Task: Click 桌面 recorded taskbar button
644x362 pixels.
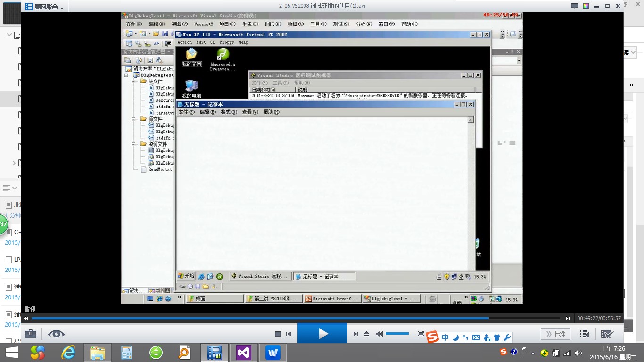Action: click(215, 299)
